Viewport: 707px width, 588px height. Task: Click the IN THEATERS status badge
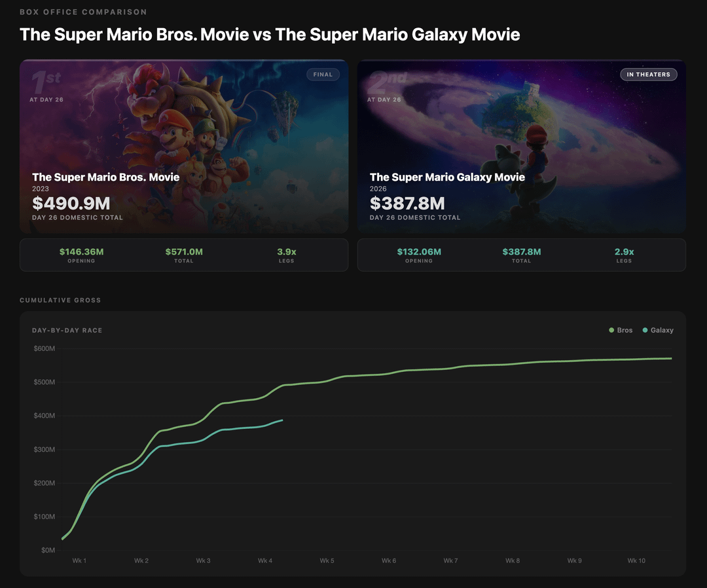point(648,75)
